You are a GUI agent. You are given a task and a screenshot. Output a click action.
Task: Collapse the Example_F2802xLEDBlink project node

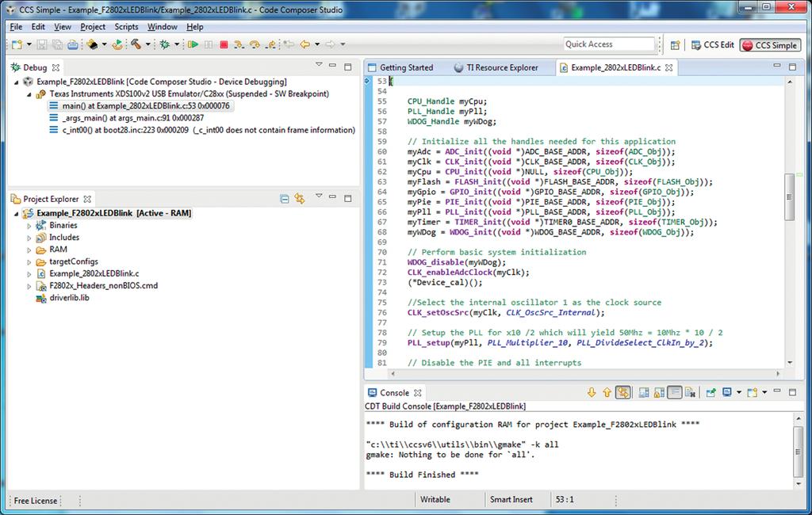pos(16,214)
